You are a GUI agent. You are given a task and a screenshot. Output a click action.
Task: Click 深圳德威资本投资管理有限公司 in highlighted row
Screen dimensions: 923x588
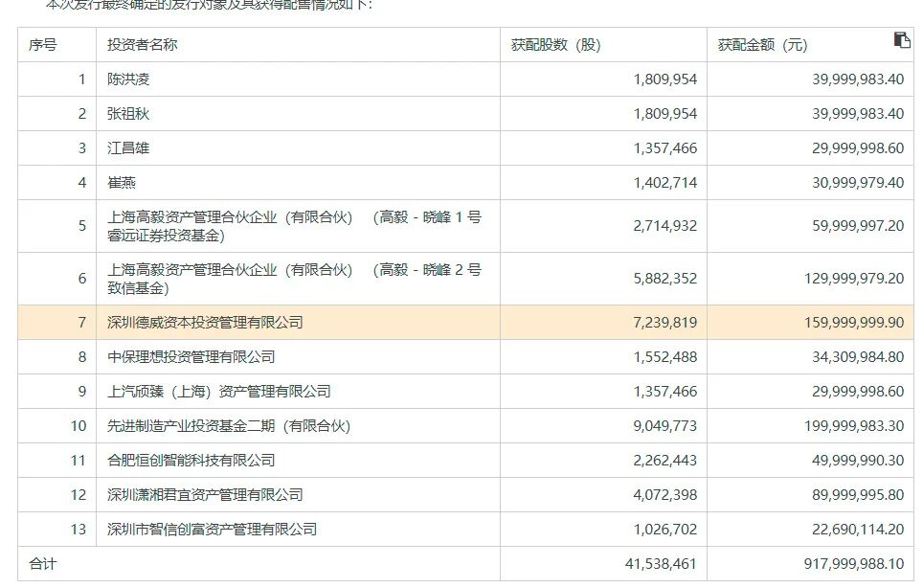point(205,323)
